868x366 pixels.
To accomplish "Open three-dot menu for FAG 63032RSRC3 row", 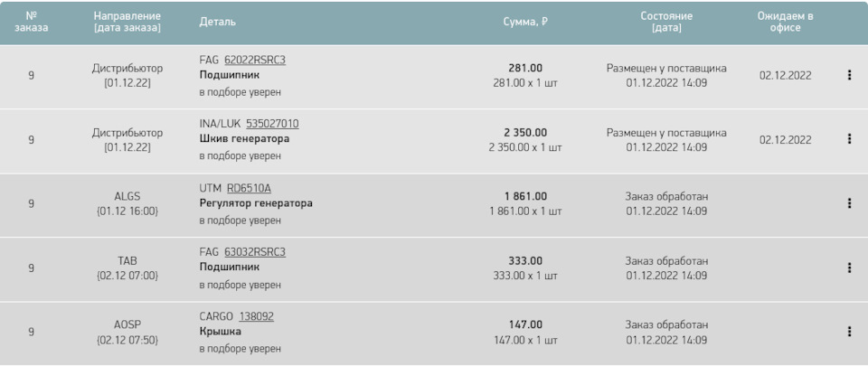I will [849, 267].
